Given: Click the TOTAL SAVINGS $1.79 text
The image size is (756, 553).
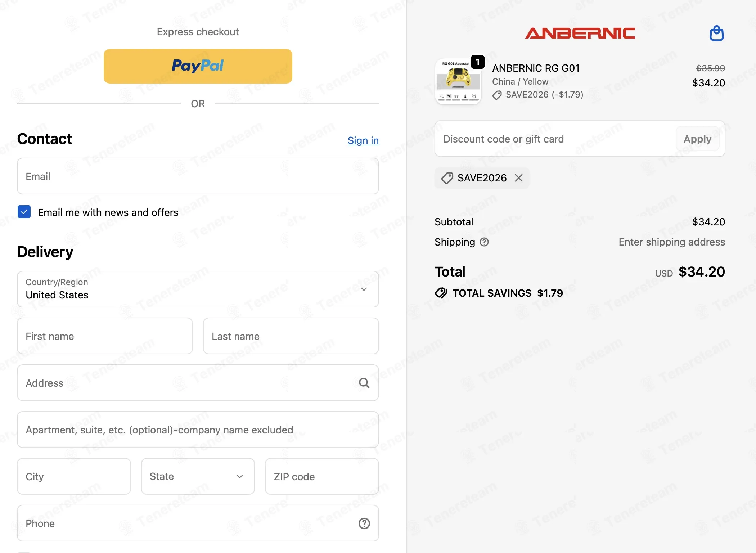Looking at the screenshot, I should tap(508, 293).
